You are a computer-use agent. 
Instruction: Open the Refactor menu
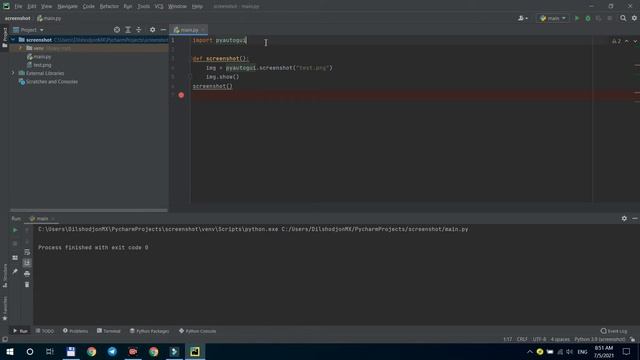tap(109, 7)
